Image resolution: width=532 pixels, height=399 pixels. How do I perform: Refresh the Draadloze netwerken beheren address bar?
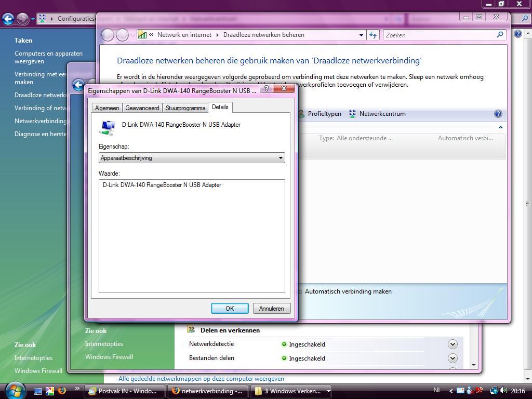[373, 35]
